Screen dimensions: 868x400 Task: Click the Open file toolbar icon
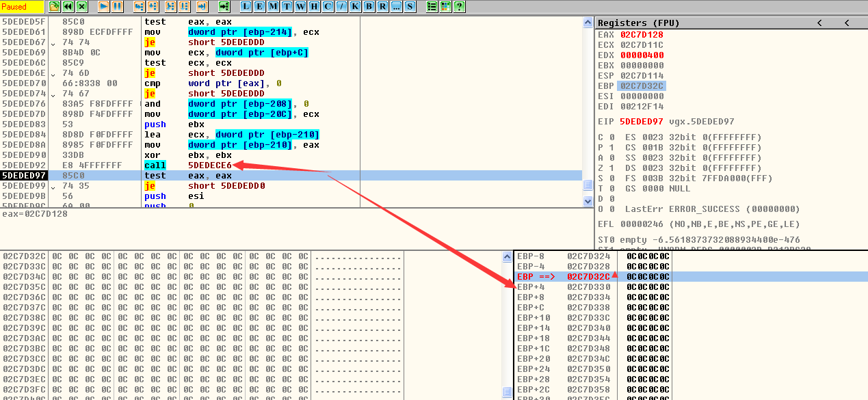coord(55,7)
